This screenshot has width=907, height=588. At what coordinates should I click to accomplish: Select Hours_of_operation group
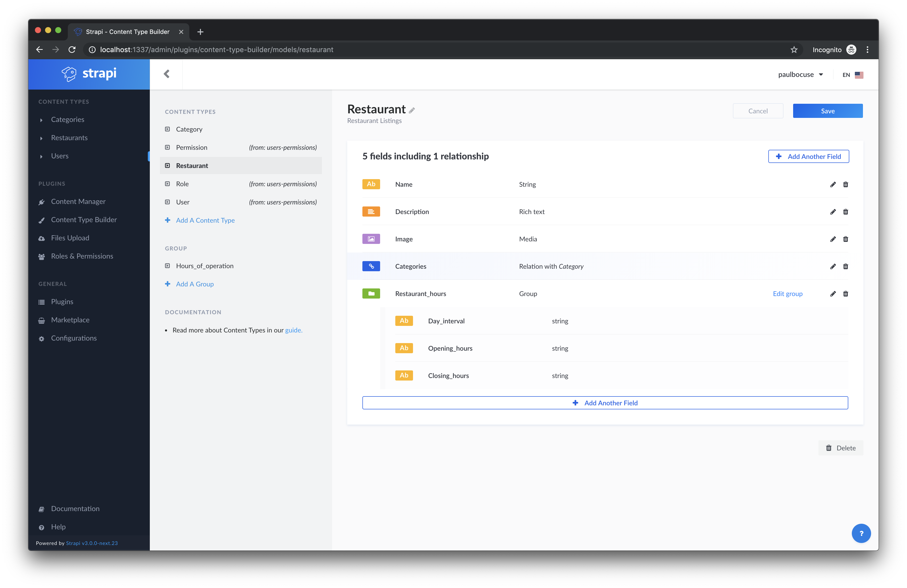[205, 266]
